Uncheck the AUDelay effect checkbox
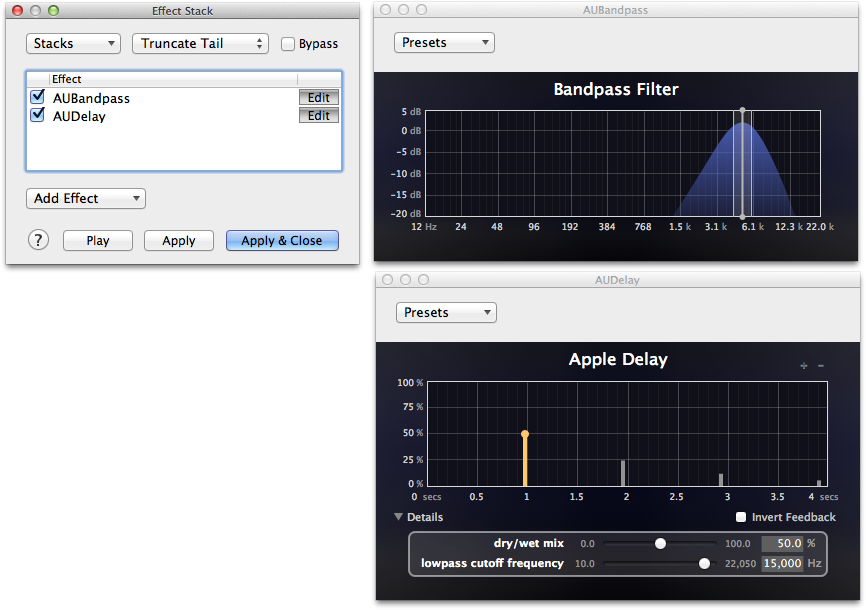Viewport: 866px width, 610px height. (38, 115)
